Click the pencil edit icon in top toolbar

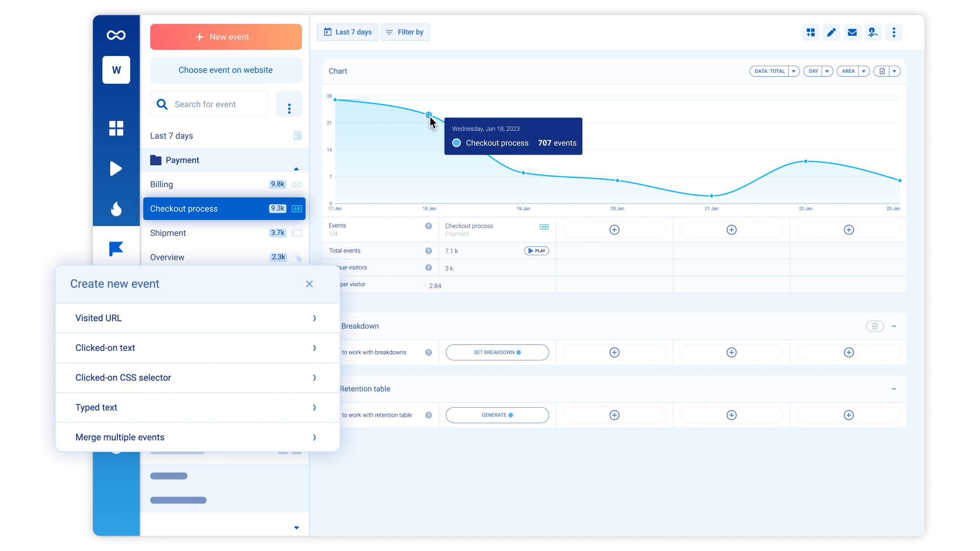tap(831, 32)
